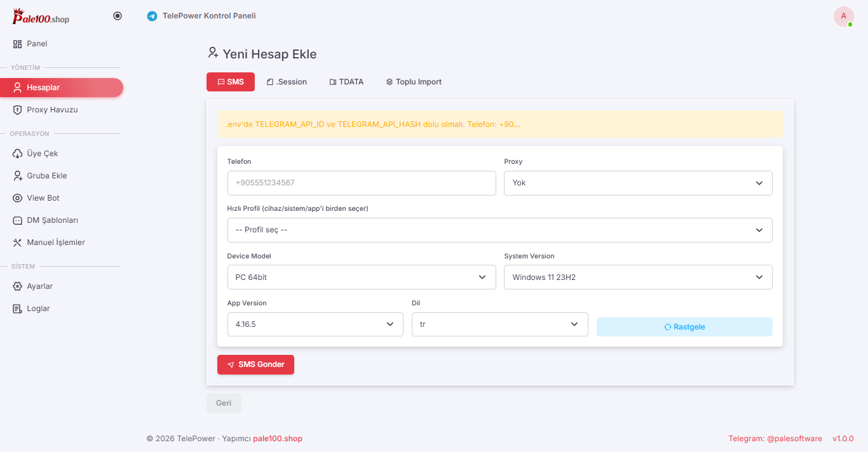Viewport: 868px width, 452px height.
Task: Click the Telegram icon in header
Action: [152, 16]
